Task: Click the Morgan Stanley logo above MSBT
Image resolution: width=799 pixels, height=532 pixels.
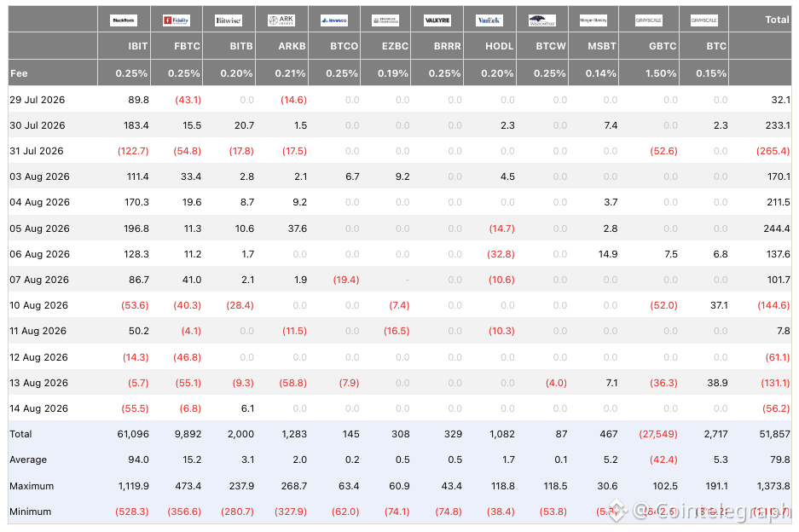Action: pos(593,20)
